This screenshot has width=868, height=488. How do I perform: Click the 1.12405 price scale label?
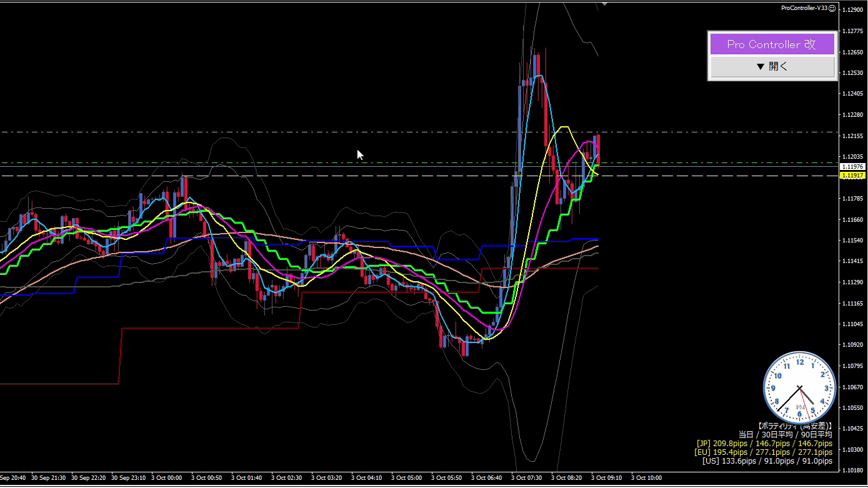pos(854,94)
